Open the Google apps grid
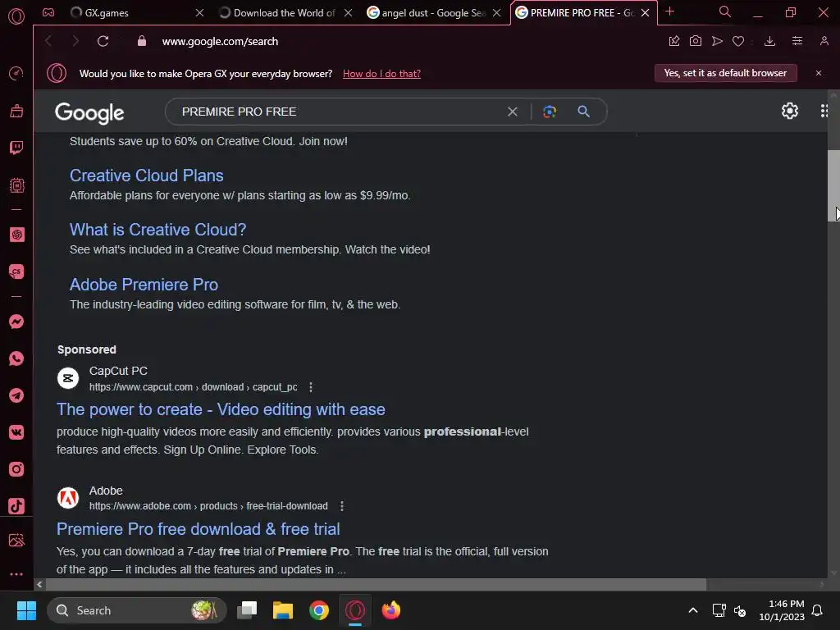 [x=824, y=111]
